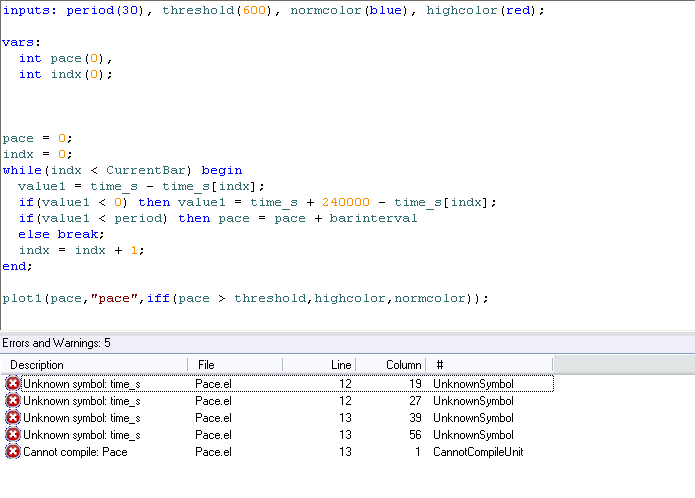Click the 'iff' function in plot line
695x498 pixels.
[158, 298]
